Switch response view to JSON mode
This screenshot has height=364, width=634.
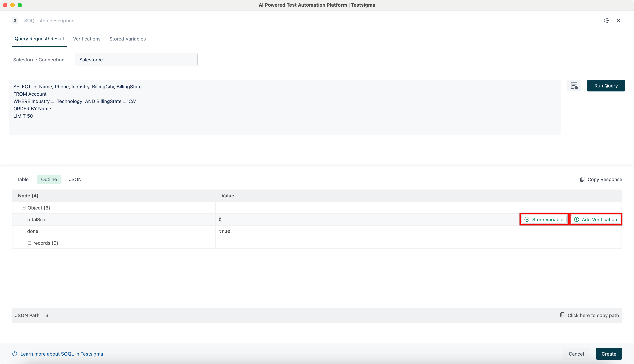click(75, 179)
